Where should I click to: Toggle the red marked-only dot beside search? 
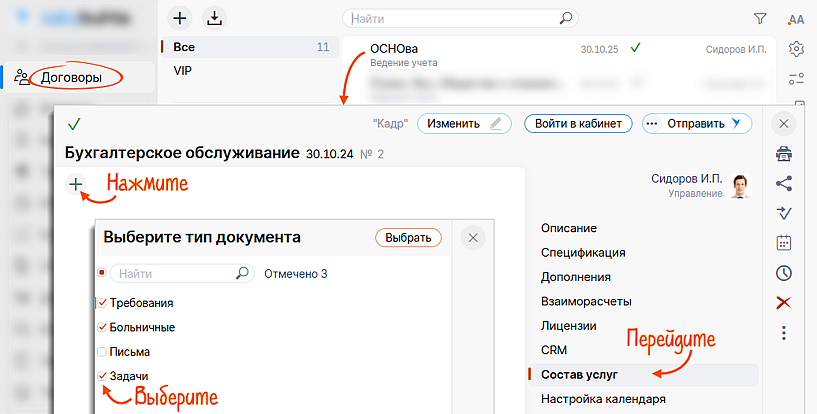pyautogui.click(x=102, y=273)
